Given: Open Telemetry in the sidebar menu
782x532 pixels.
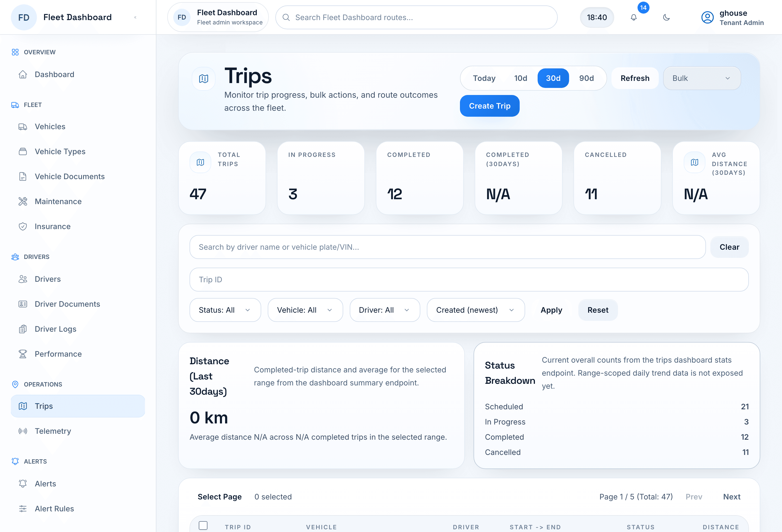Looking at the screenshot, I should (x=78, y=431).
